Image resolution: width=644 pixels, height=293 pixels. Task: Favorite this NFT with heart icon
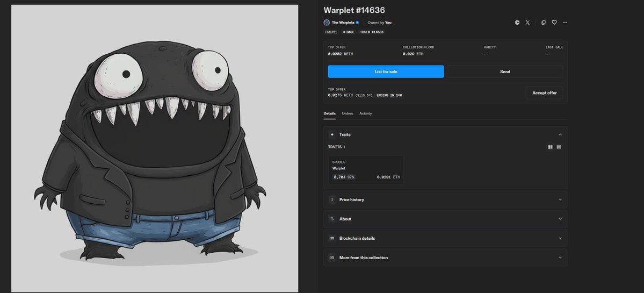click(x=554, y=23)
